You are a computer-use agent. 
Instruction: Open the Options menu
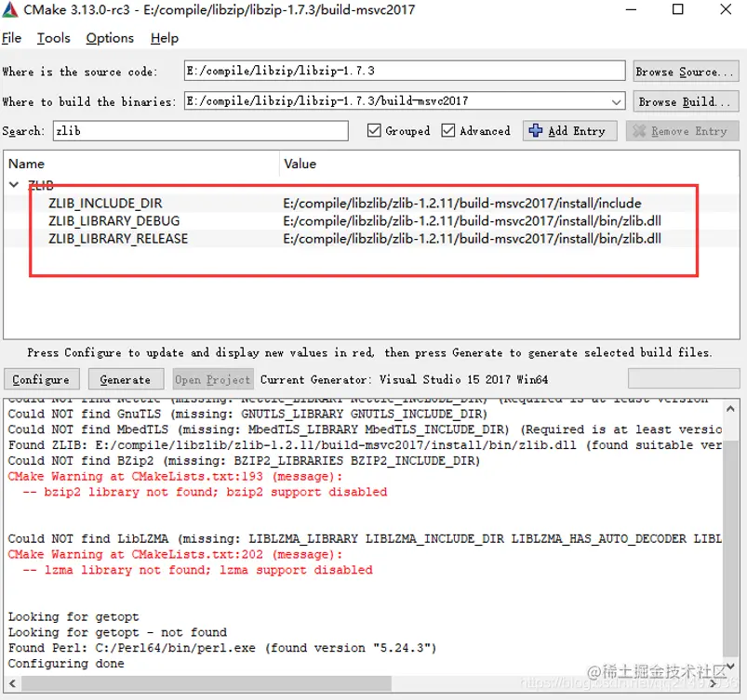110,38
